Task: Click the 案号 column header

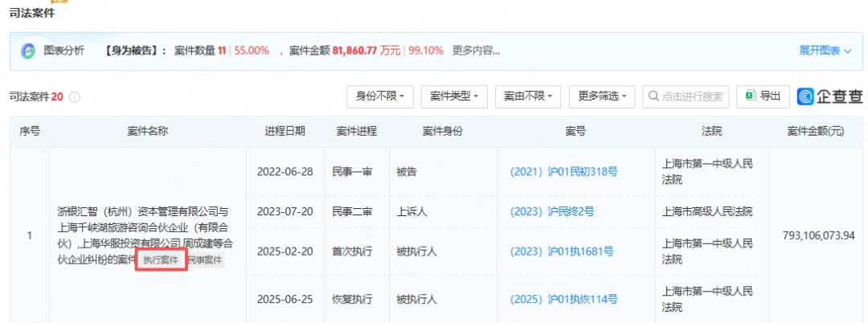Action: (x=575, y=132)
